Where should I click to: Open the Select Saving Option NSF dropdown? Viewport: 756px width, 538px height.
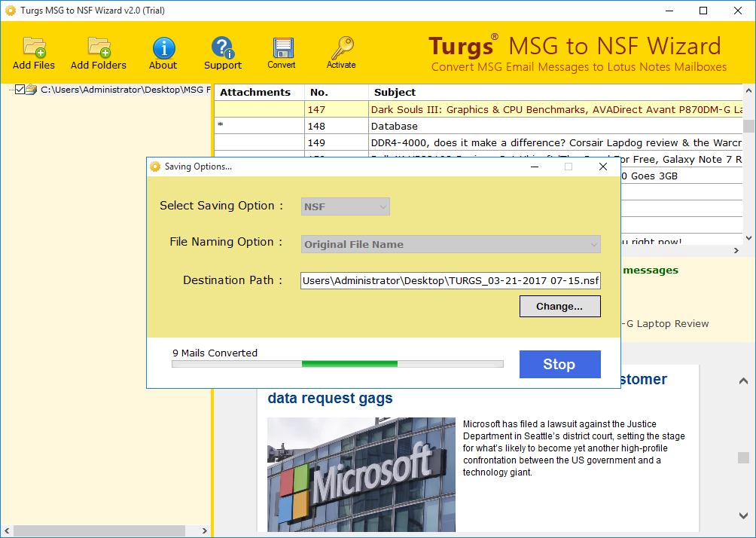click(345, 206)
